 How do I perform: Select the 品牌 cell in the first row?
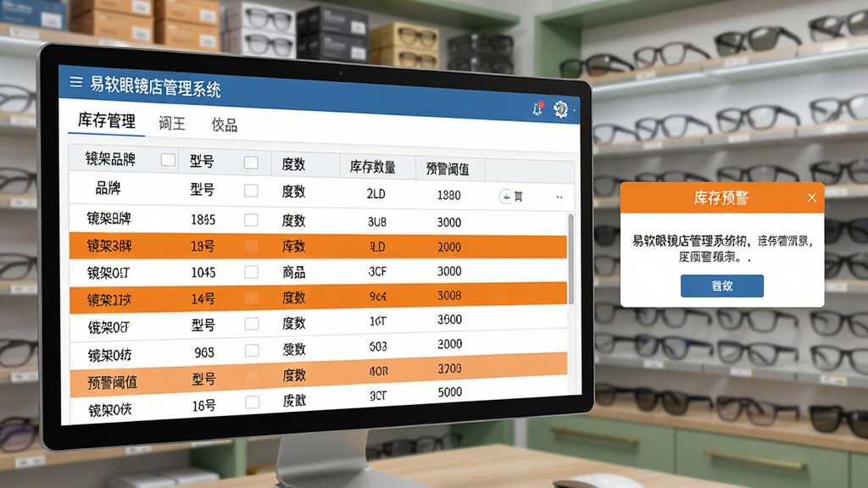tap(108, 188)
